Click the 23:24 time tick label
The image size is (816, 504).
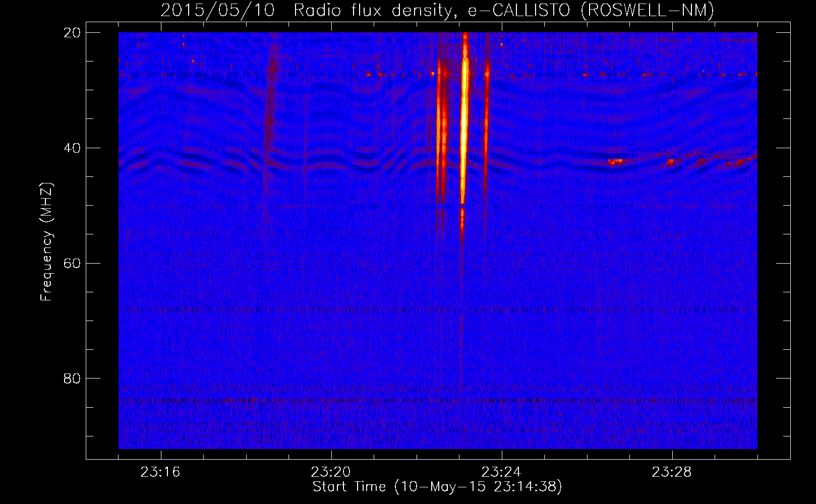coord(501,472)
